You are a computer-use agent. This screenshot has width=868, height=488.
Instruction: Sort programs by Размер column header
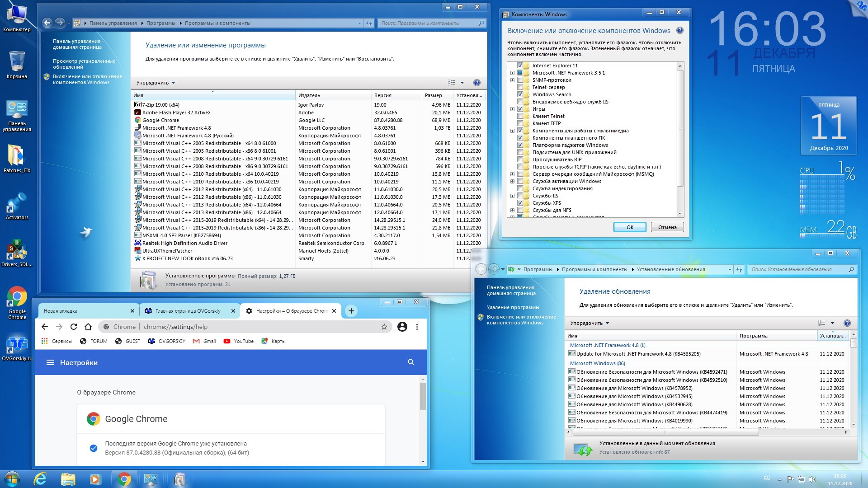(x=437, y=95)
